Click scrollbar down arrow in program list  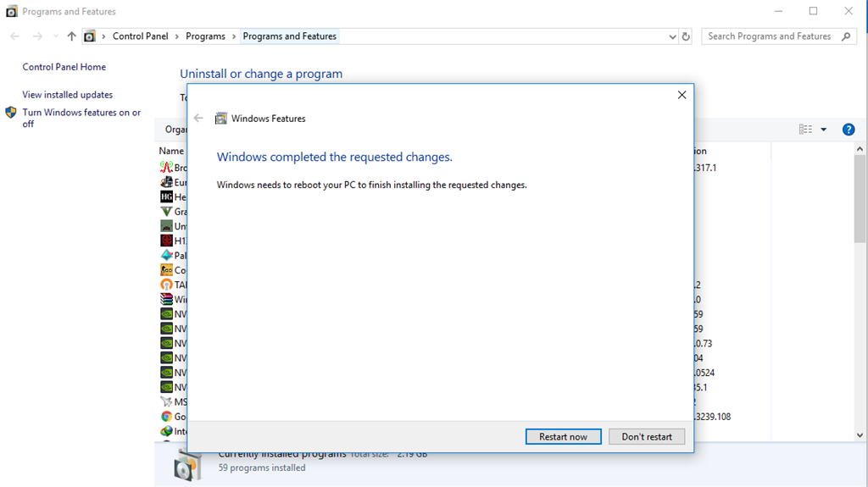(x=860, y=435)
